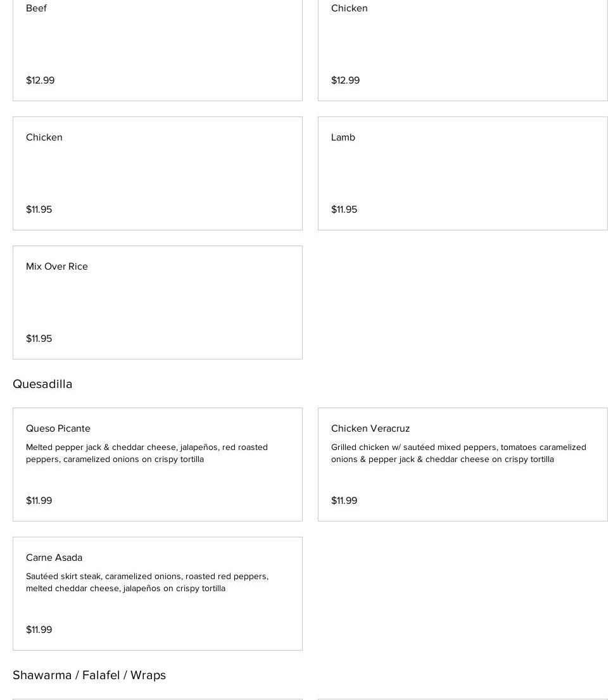Viewport: 611px width, 700px height.
Task: Click the $12.99 price under Chicken
Action: (x=346, y=80)
